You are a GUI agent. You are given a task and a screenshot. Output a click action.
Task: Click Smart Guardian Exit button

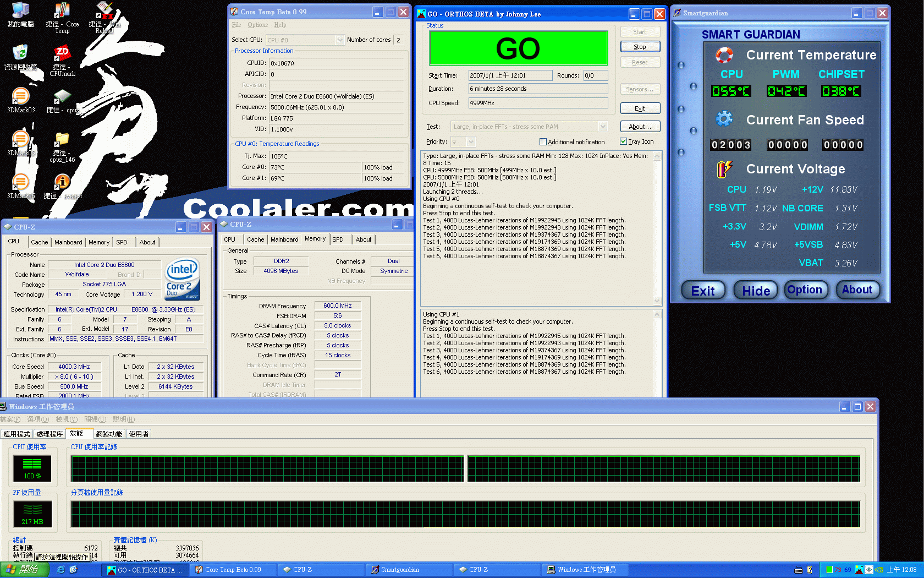tap(703, 291)
